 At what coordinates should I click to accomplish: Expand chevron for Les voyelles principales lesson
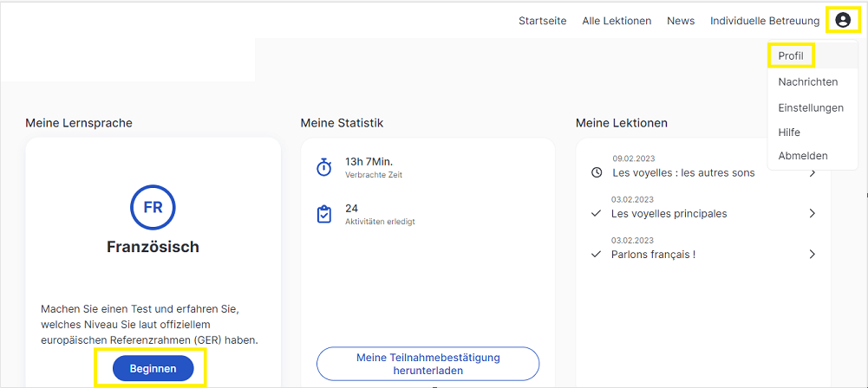click(x=813, y=213)
